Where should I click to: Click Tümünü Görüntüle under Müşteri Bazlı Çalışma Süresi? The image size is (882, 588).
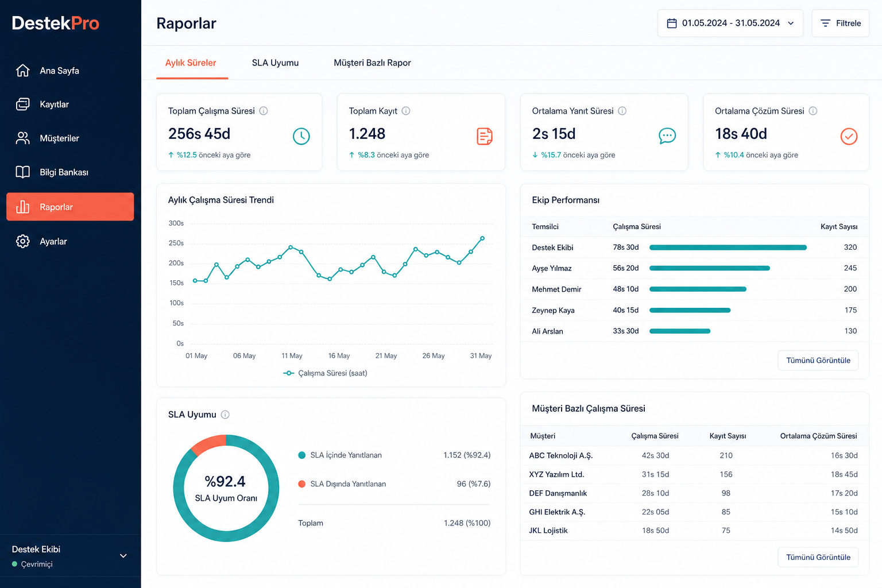coord(818,557)
